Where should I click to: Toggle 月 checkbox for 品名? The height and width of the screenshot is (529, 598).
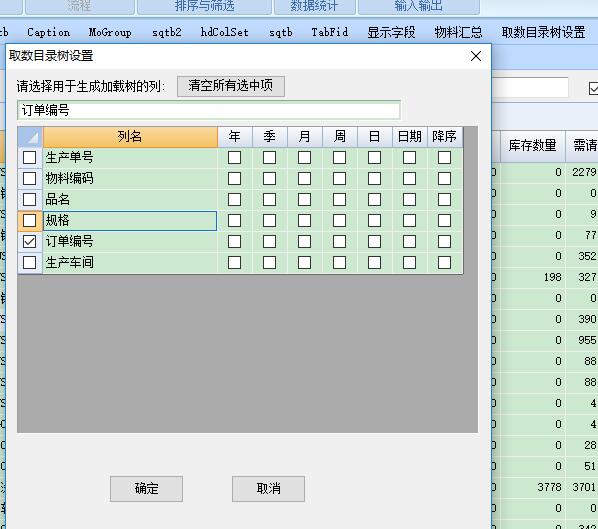(304, 199)
